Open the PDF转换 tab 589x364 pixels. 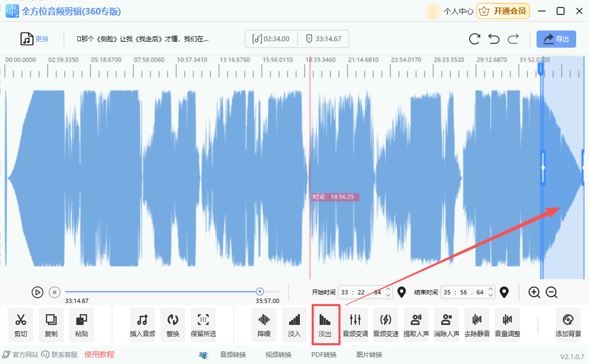[x=324, y=354]
